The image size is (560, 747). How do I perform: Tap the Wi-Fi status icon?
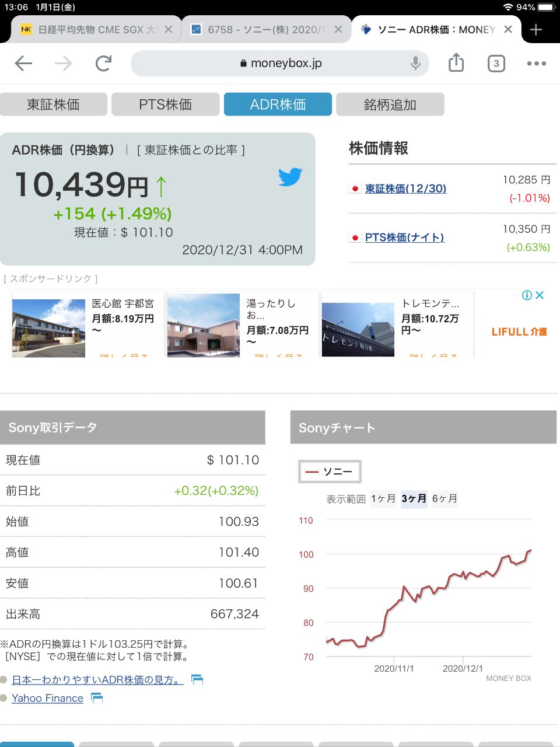[x=508, y=7]
